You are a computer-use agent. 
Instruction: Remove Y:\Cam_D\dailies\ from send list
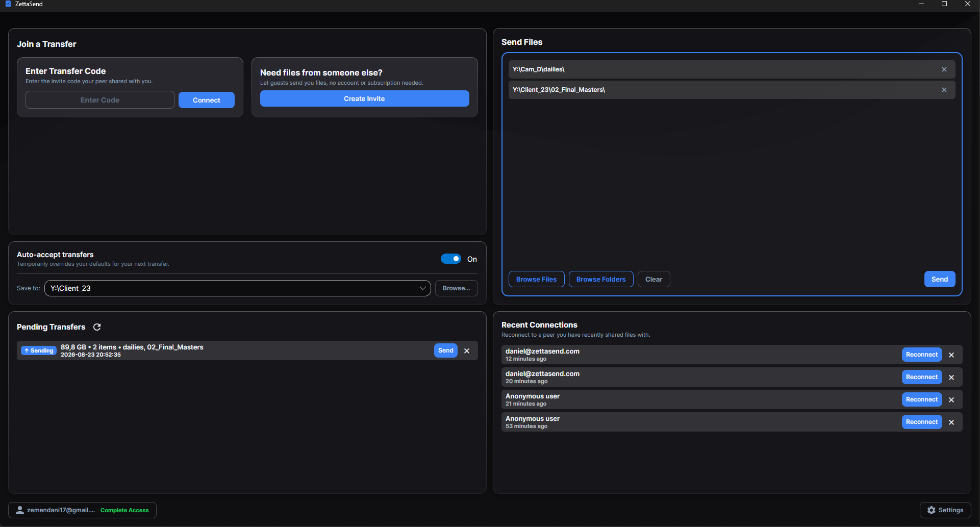tap(944, 69)
